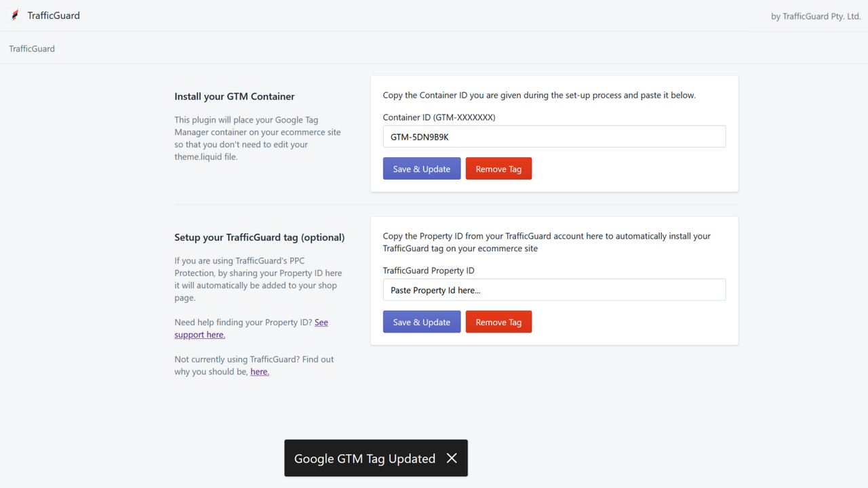Click the Container ID (GTM-XXXXXXX) label

[x=439, y=117]
